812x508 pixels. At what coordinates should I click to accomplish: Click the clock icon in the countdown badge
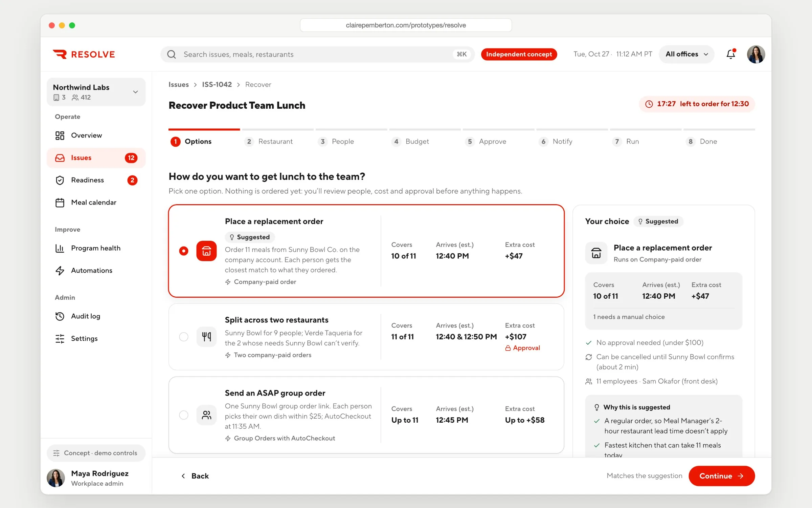pyautogui.click(x=649, y=104)
